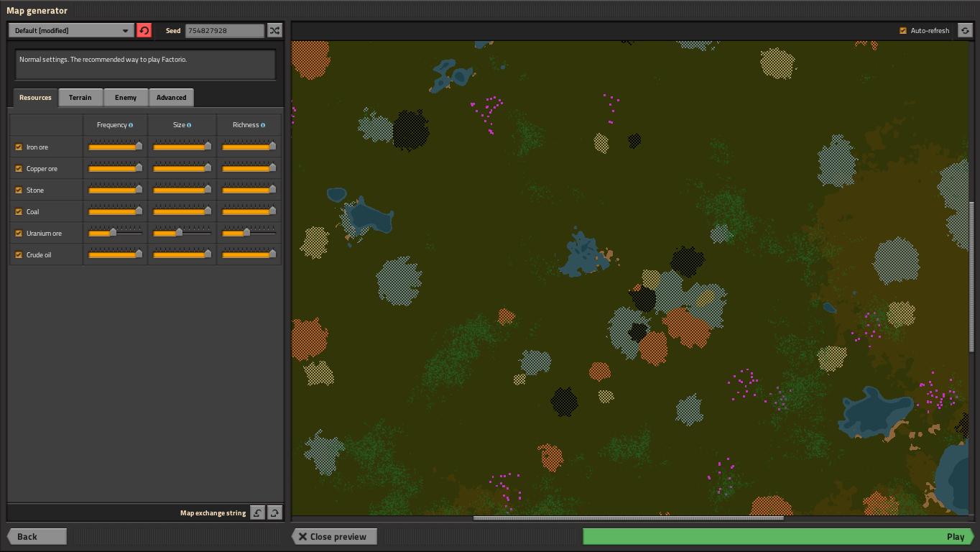Click the info icon next to Size
The height and width of the screenshot is (552, 980).
coord(189,125)
